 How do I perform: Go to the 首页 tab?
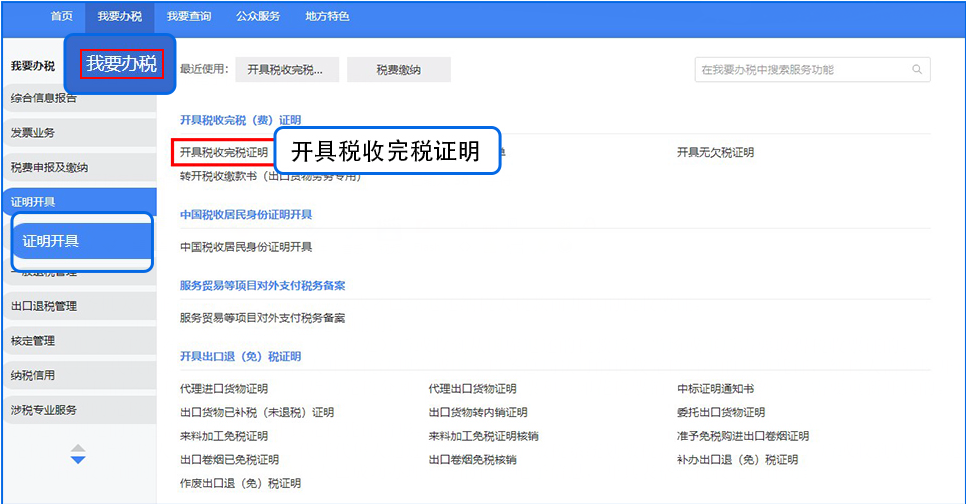click(x=62, y=16)
